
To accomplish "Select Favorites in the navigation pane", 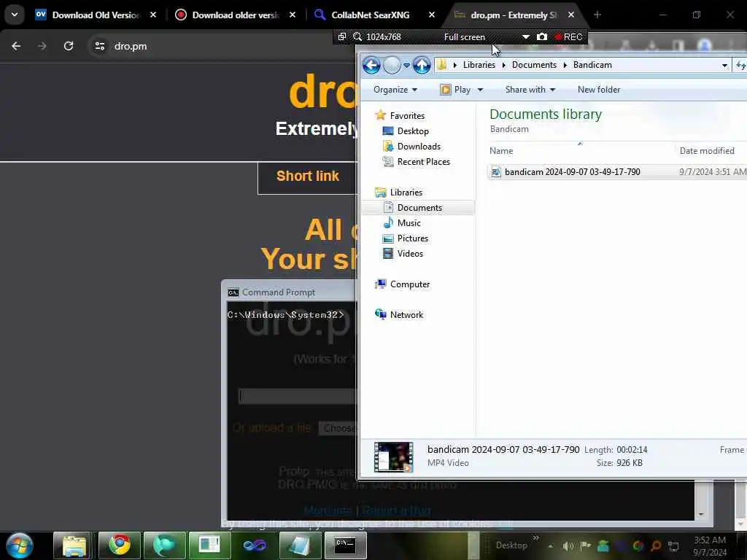I will click(x=407, y=116).
